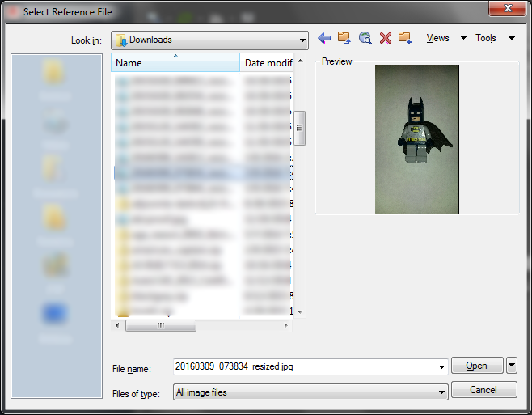Click the vertical scrollbar thumb
Viewport: 532px width, 415px height.
[300, 128]
